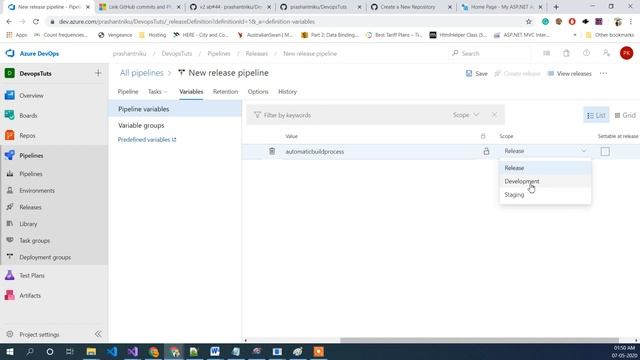Open Test Plans in the sidebar

click(31, 276)
